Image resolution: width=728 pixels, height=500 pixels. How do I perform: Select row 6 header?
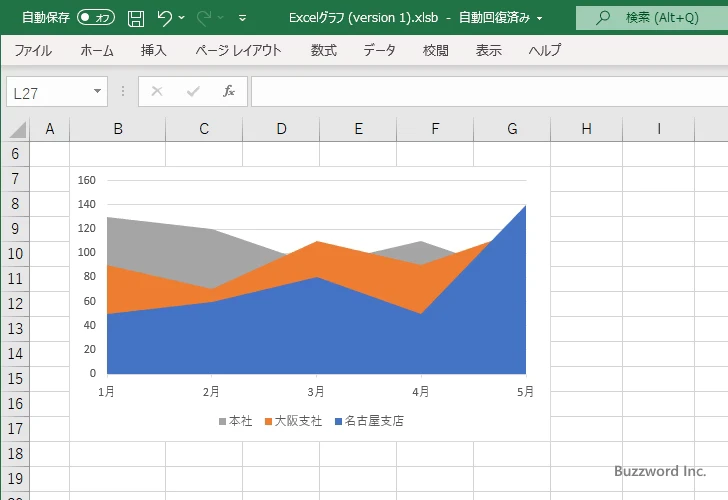15,154
